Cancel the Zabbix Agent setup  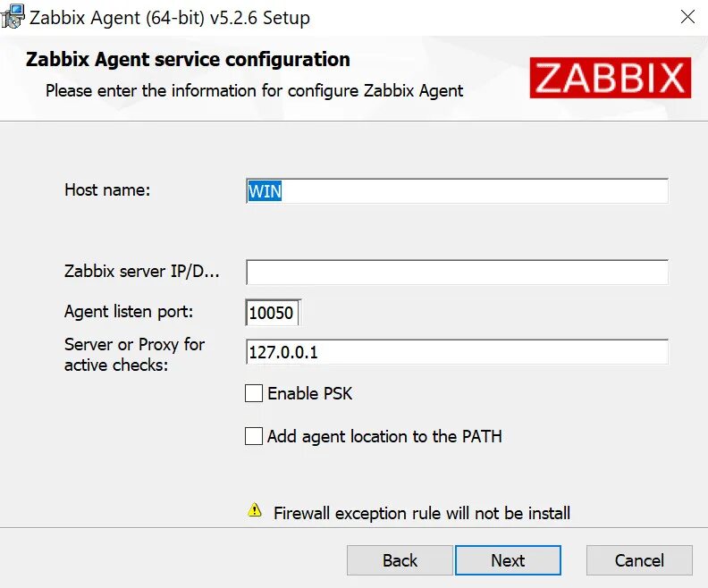[x=639, y=560]
